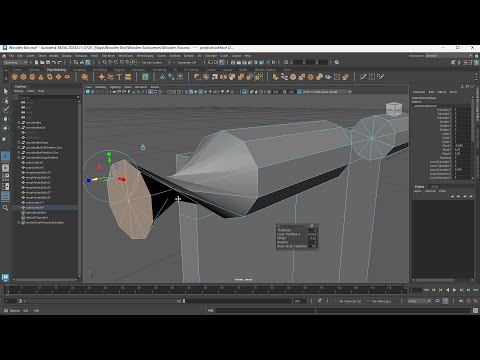The height and width of the screenshot is (360, 480).
Task: Switch to the Sculpting shelf tab
Action: [x=79, y=70]
